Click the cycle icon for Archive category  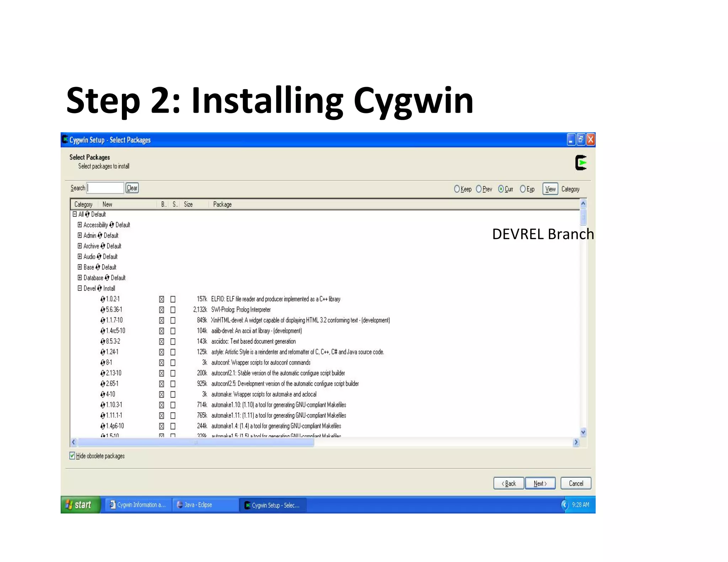pos(103,246)
